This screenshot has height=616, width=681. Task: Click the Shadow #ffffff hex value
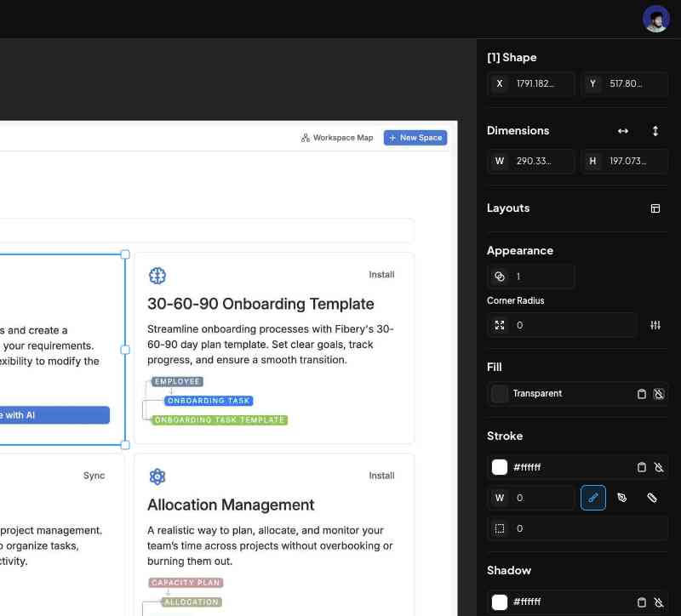[x=527, y=602]
